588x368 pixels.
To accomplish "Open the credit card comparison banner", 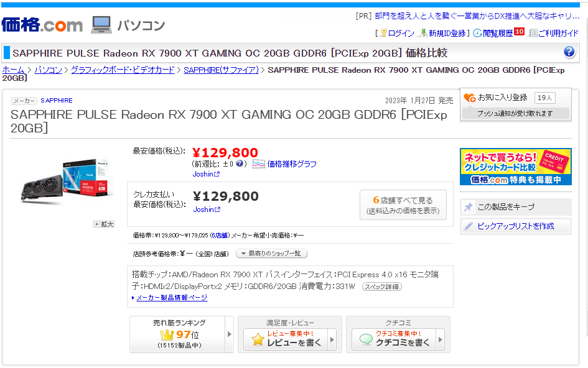I will (x=516, y=167).
